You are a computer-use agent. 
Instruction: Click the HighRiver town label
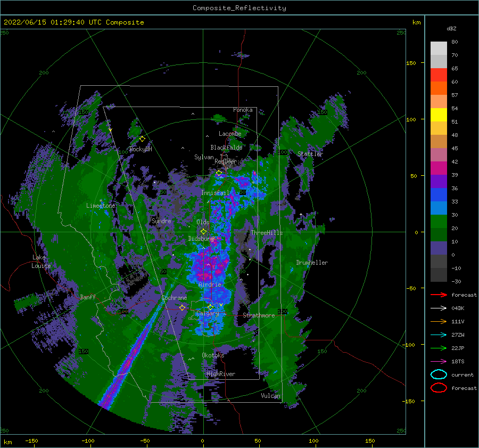(221, 374)
